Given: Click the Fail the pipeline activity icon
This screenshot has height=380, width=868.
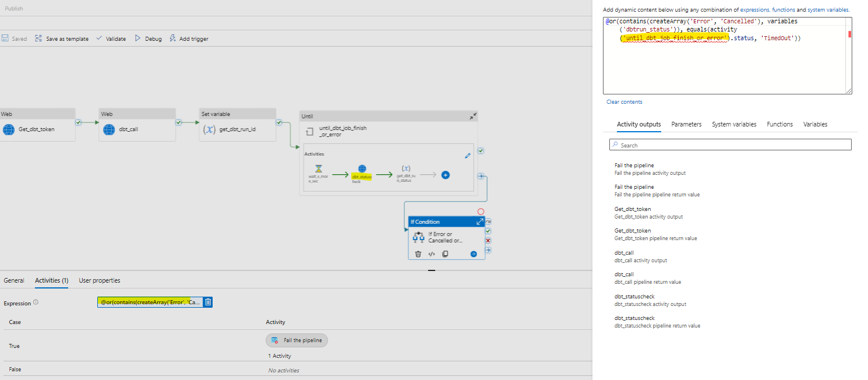Looking at the screenshot, I should [275, 340].
